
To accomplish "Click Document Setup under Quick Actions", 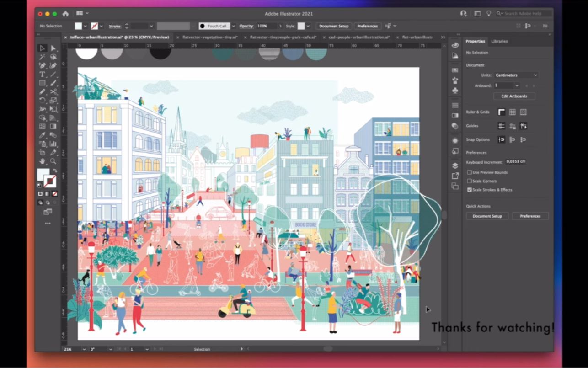I will coord(487,216).
